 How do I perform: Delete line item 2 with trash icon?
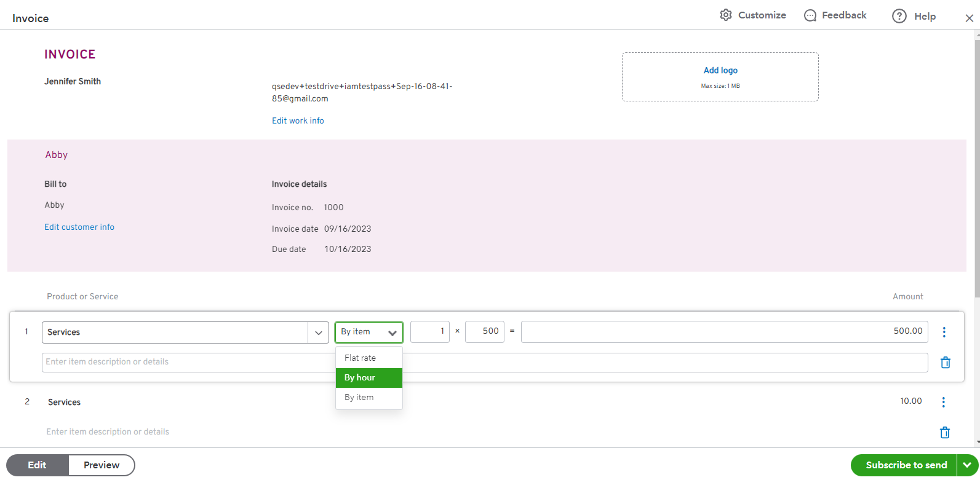click(x=944, y=433)
